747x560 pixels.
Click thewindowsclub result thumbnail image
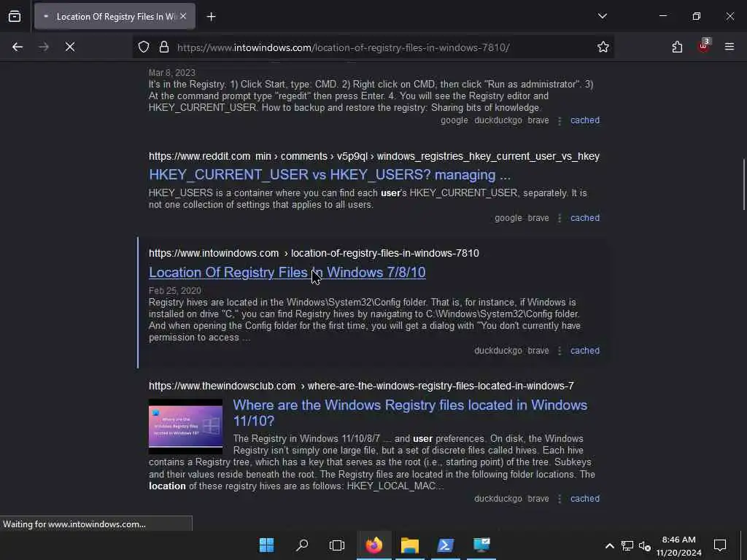pyautogui.click(x=186, y=426)
